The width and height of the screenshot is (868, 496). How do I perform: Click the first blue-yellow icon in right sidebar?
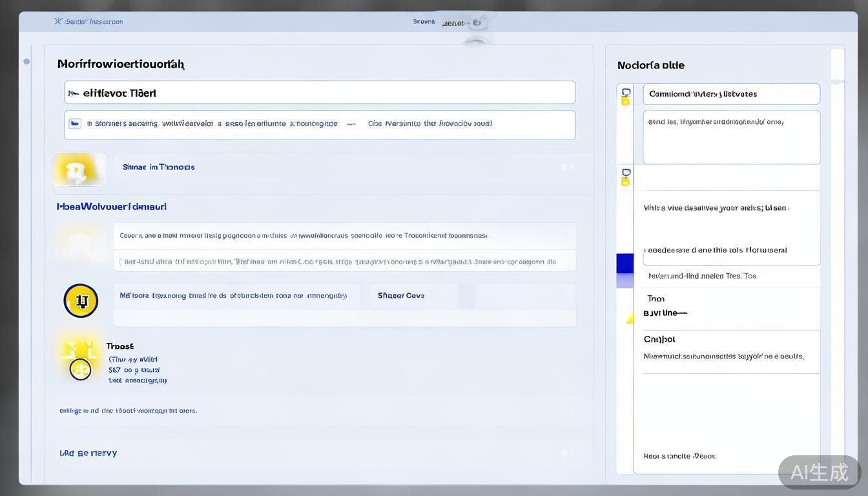(625, 96)
